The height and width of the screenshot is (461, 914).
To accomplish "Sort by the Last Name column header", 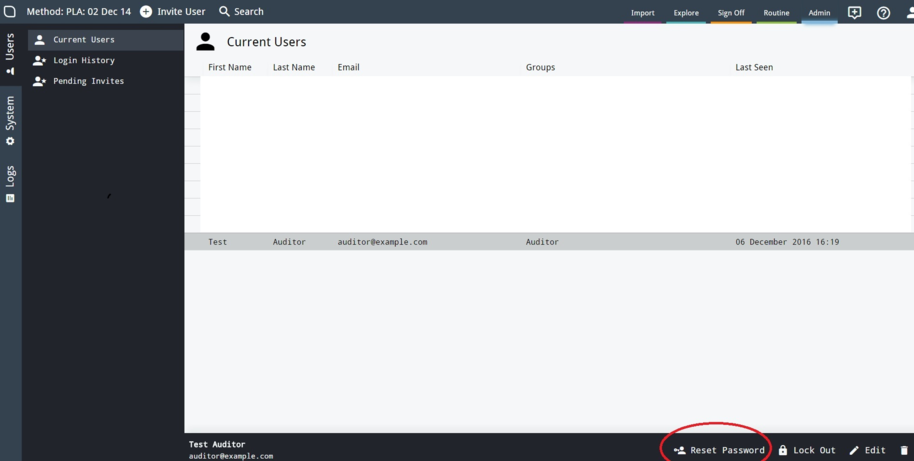I will pyautogui.click(x=294, y=68).
